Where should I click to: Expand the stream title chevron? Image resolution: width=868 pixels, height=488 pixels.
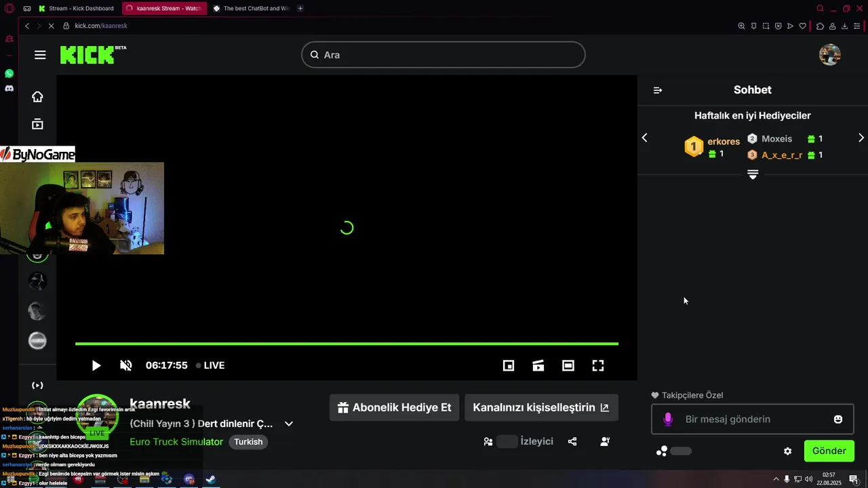point(289,424)
